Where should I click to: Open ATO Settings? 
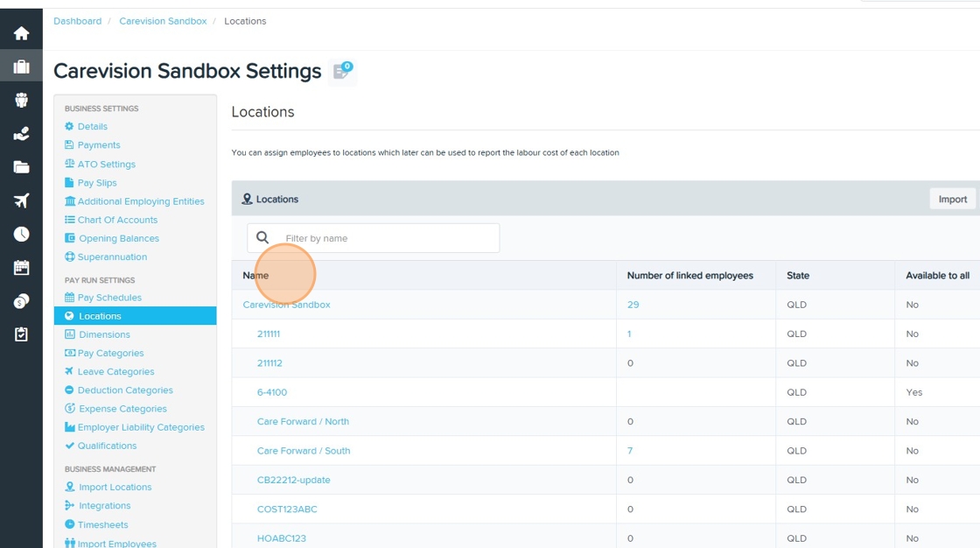(x=106, y=164)
